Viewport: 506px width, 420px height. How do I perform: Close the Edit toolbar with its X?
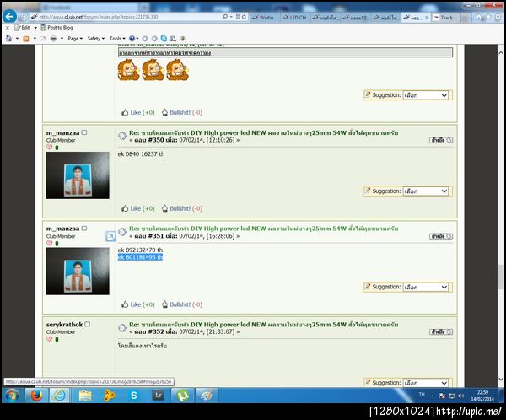pos(8,28)
